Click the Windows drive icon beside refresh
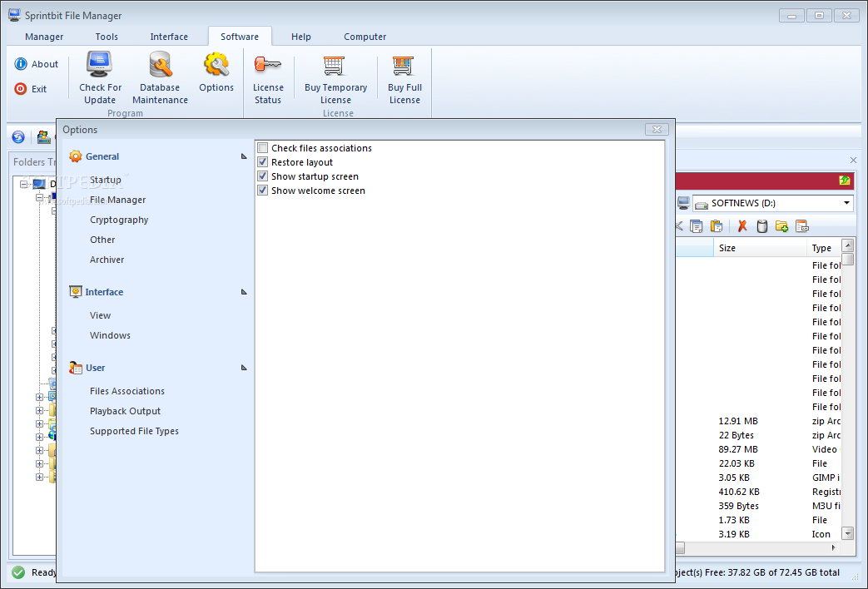This screenshot has height=589, width=868. (44, 136)
